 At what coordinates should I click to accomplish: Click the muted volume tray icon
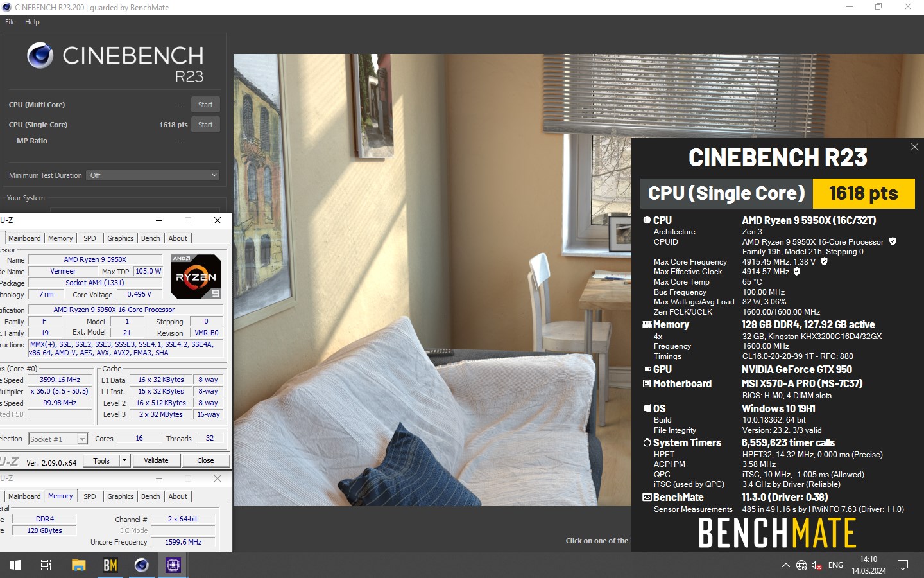coord(817,565)
